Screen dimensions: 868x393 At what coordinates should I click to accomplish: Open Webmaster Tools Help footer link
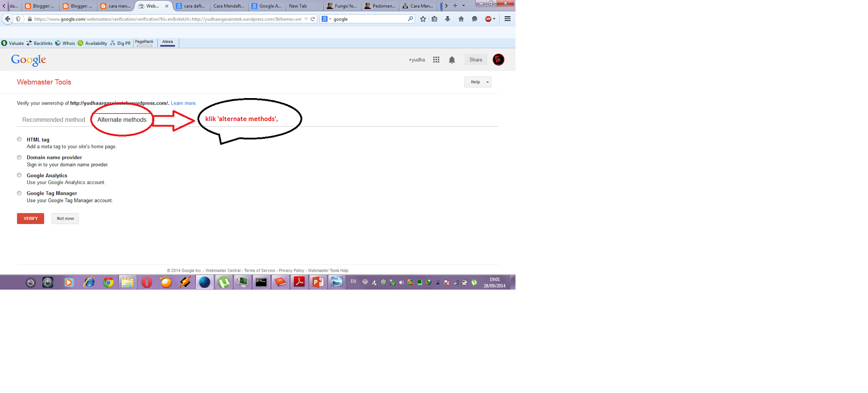pos(328,270)
